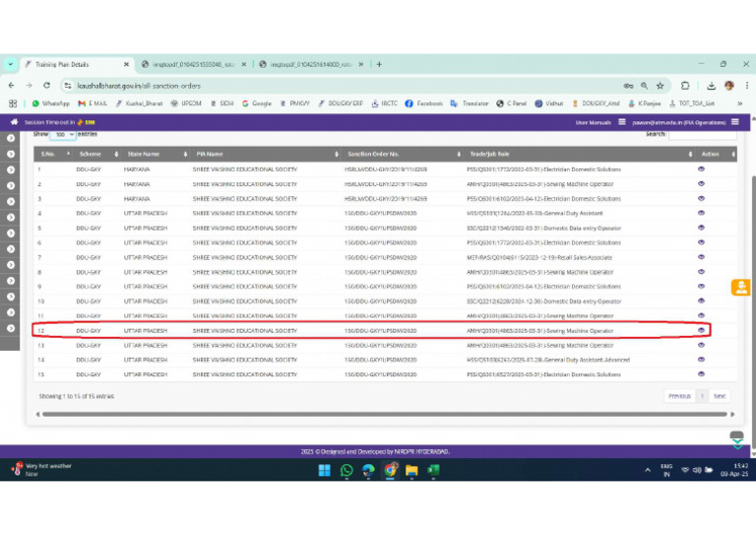Click the zoom magnifier in address bar
Image resolution: width=756 pixels, height=535 pixels.
[644, 86]
